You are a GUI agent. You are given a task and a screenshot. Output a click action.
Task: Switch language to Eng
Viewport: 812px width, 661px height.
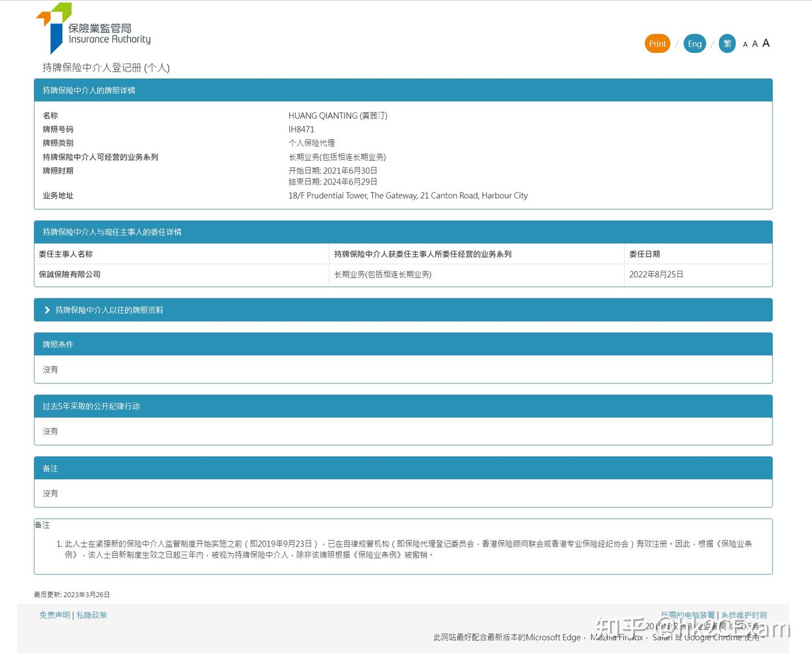[x=695, y=43]
